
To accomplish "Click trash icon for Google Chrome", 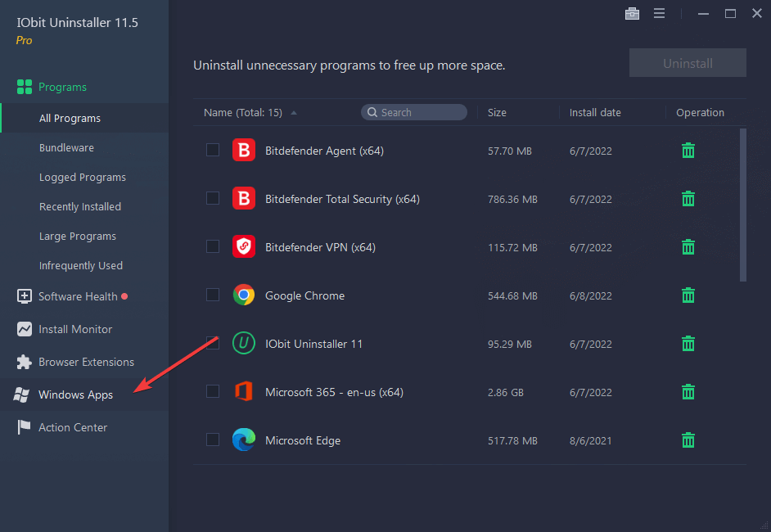I will click(x=688, y=295).
